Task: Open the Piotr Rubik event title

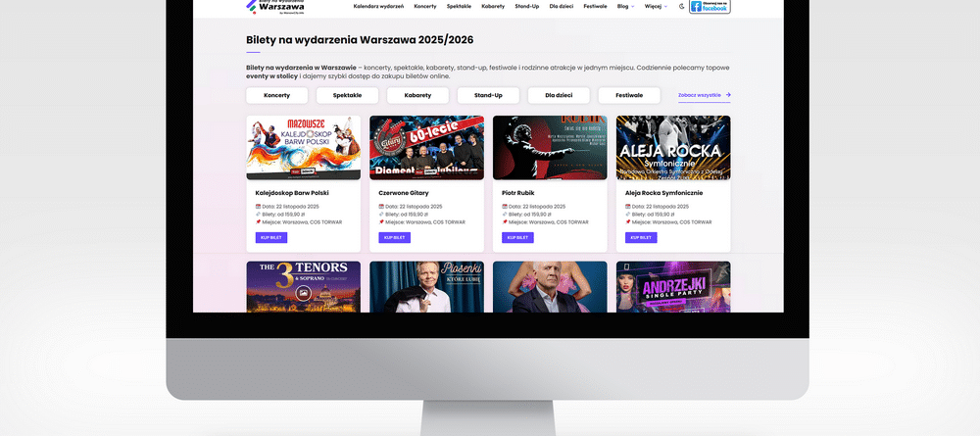Action: pos(518,193)
